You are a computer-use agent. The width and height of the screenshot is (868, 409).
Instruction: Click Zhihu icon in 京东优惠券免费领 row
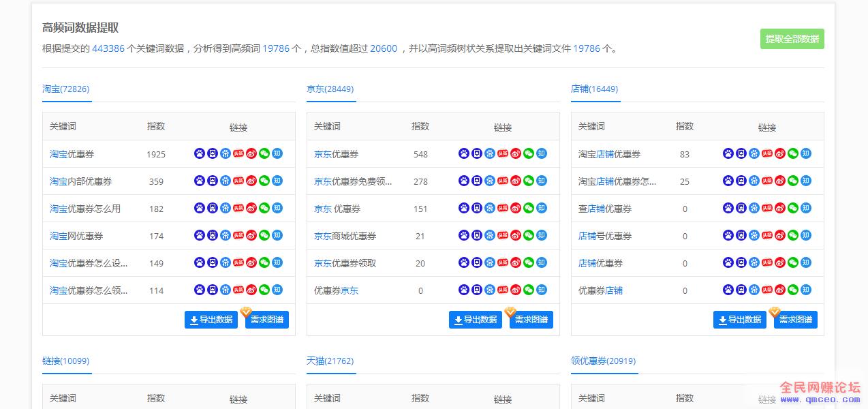click(542, 181)
